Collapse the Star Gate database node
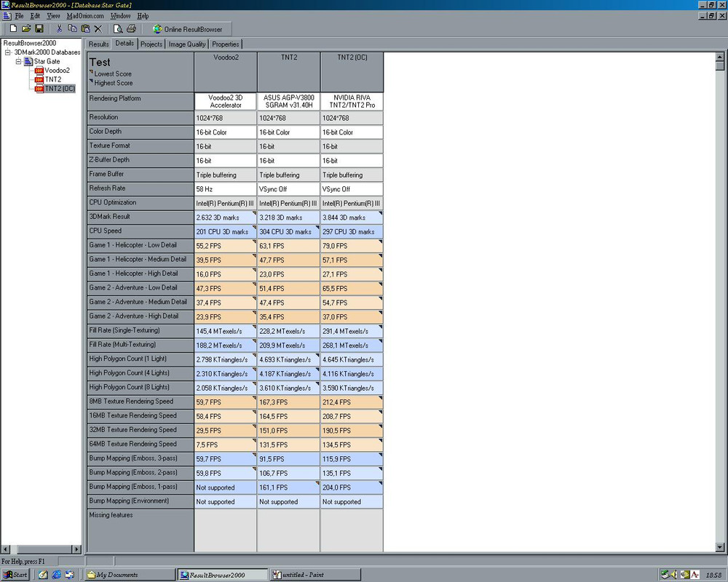The image size is (728, 582). click(19, 61)
